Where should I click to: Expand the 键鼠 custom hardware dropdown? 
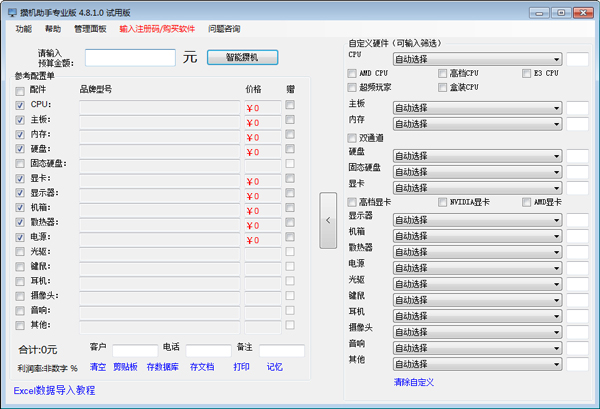click(478, 300)
